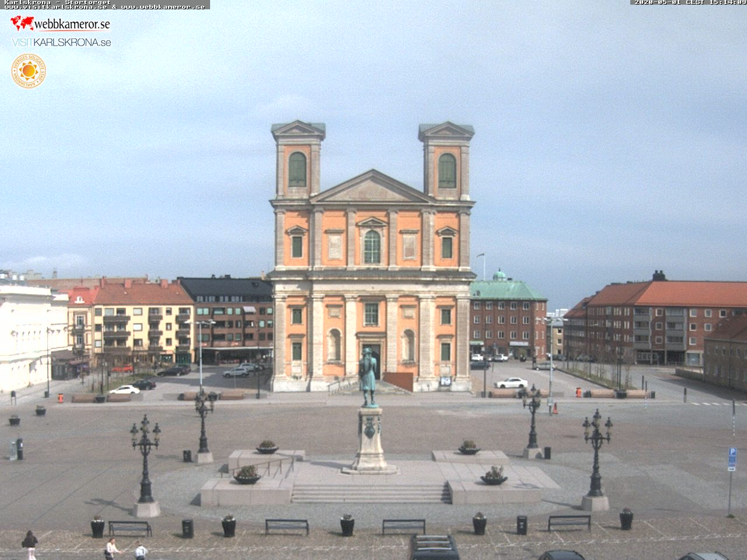Open the webbkameror.se logo link

pos(60,24)
